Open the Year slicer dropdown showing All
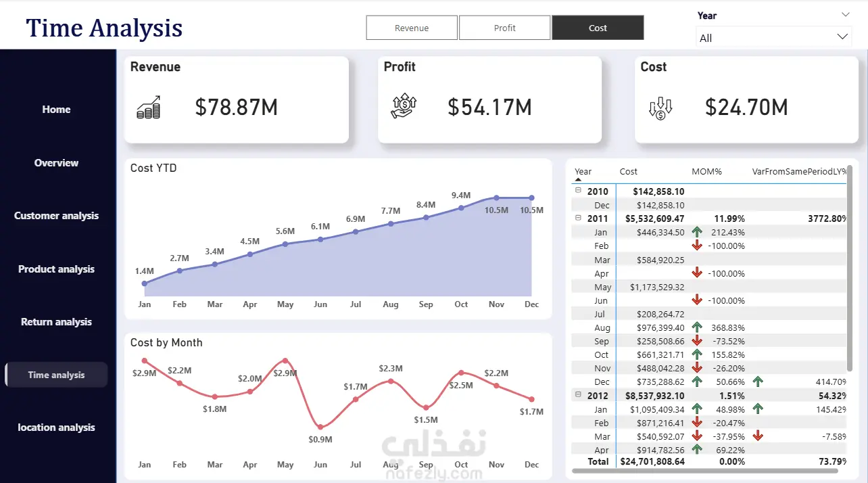Image resolution: width=868 pixels, height=483 pixels. pos(774,37)
